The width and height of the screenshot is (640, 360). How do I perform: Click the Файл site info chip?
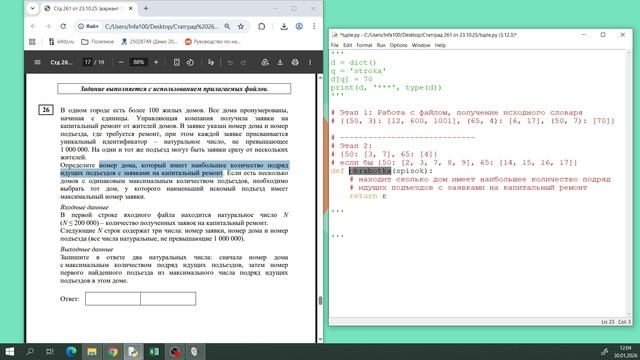[89, 27]
